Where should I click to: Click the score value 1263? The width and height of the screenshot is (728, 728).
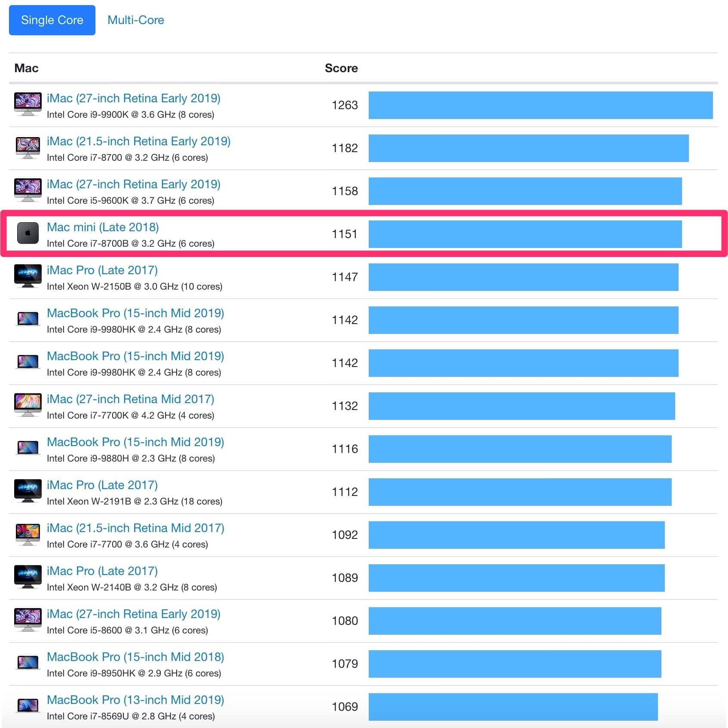345,105
